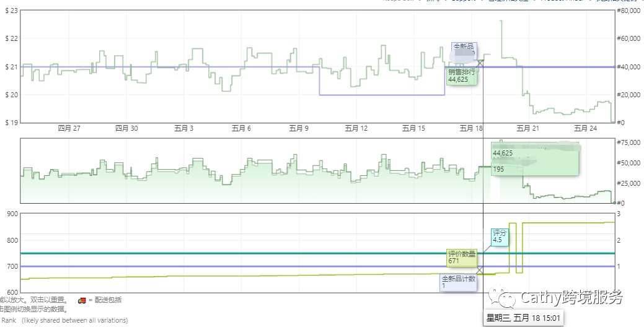Click the red delivery truck icon

(x=81, y=300)
